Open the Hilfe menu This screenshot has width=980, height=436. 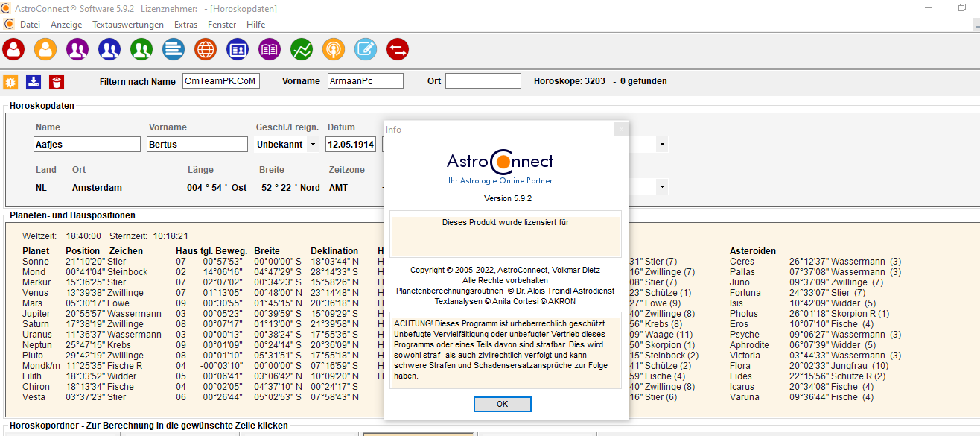pyautogui.click(x=255, y=25)
